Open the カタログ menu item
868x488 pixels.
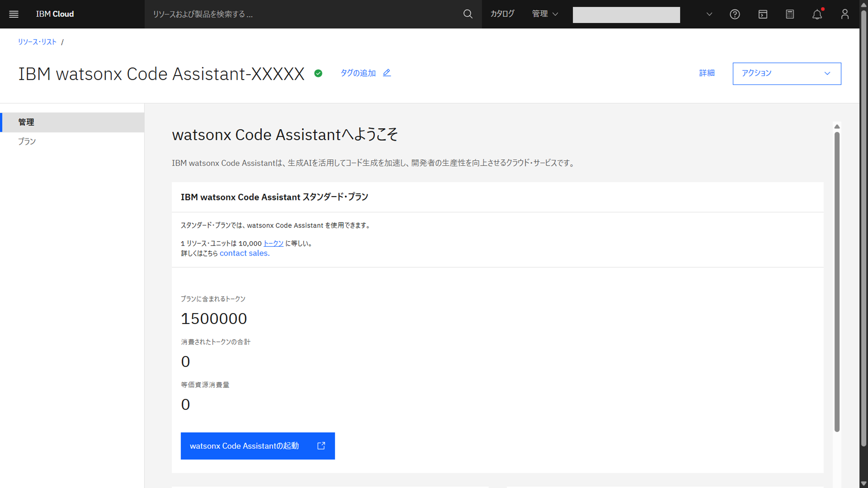[x=503, y=14]
